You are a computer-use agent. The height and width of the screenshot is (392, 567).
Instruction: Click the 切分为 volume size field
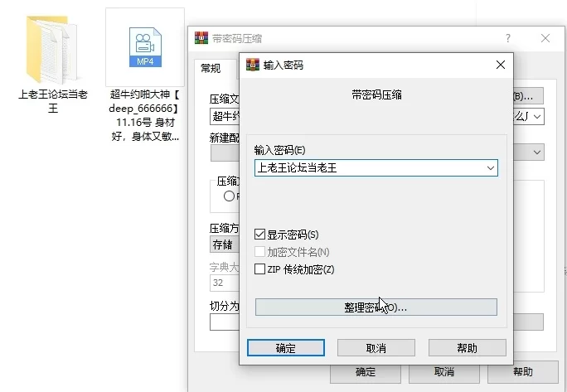225,322
